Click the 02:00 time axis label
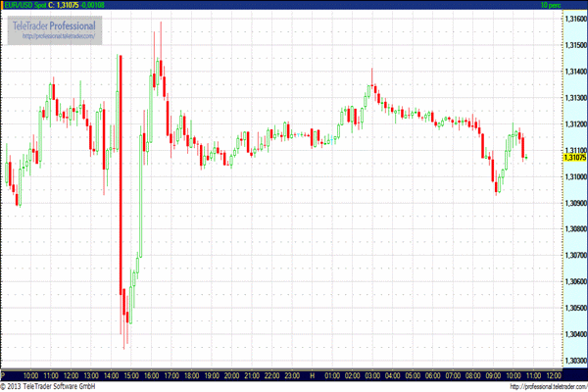Viewport: 588px width, 392px height. point(352,375)
